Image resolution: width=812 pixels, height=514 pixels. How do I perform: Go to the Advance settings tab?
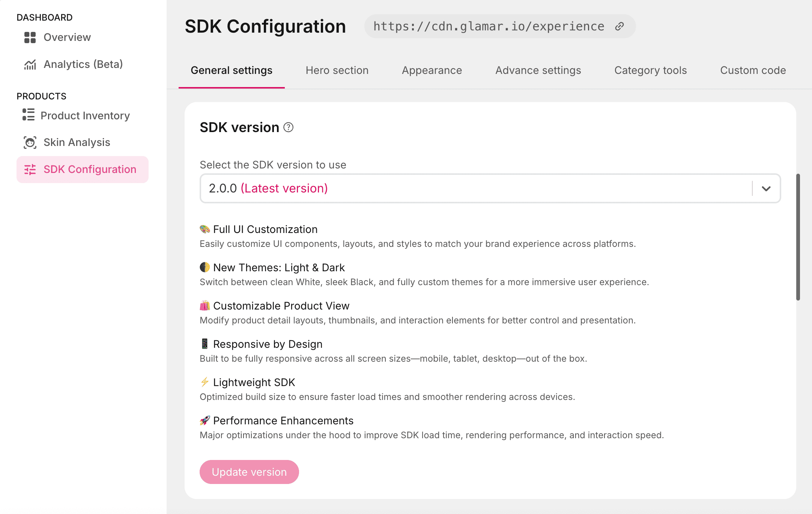coord(538,71)
